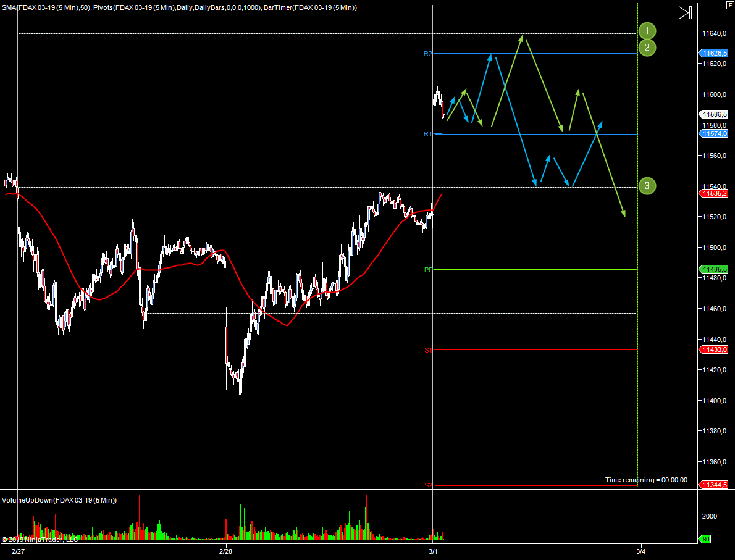The height and width of the screenshot is (560, 735).
Task: Click the S1 pivot line label
Action: click(427, 351)
